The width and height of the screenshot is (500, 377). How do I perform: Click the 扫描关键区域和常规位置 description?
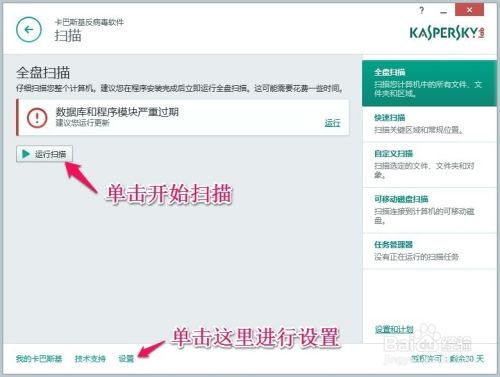(418, 130)
